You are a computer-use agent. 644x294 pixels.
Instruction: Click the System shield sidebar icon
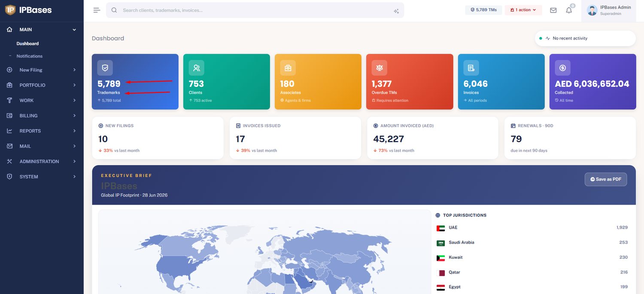point(9,177)
